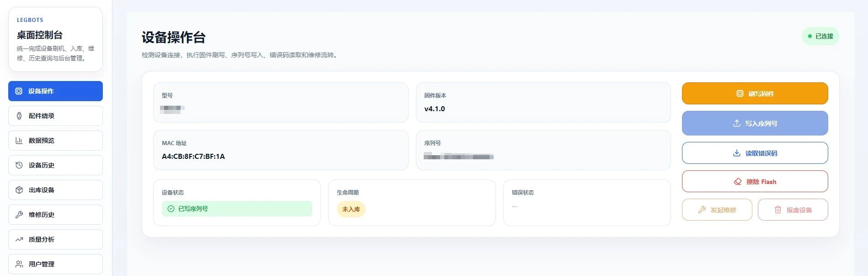Click the firmware version v4.1.0

pyautogui.click(x=434, y=109)
